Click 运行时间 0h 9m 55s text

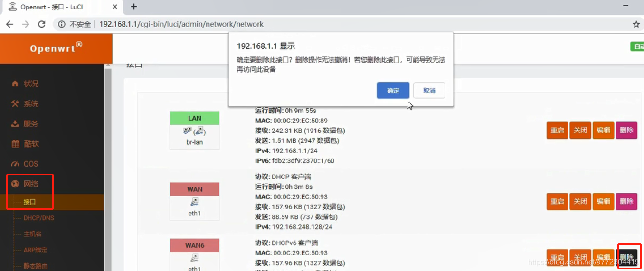click(285, 111)
